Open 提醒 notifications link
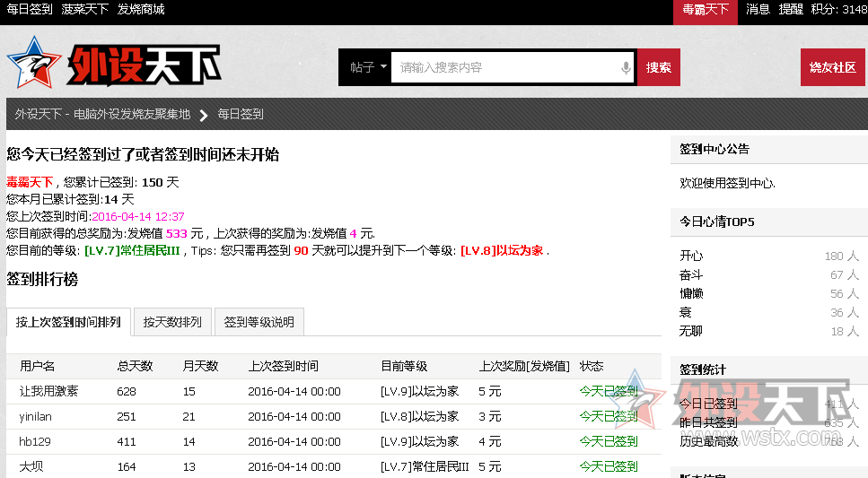Image resolution: width=868 pixels, height=478 pixels. pyautogui.click(x=791, y=9)
